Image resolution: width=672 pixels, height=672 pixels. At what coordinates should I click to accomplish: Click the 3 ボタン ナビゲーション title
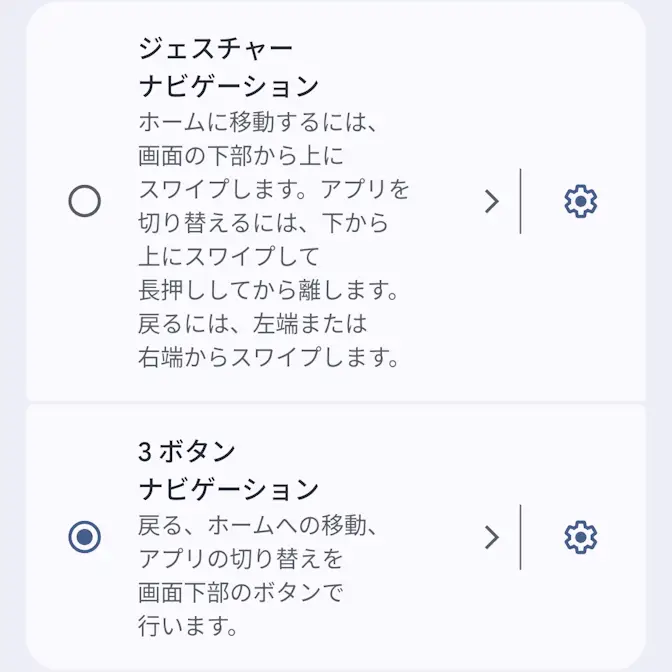point(228,471)
